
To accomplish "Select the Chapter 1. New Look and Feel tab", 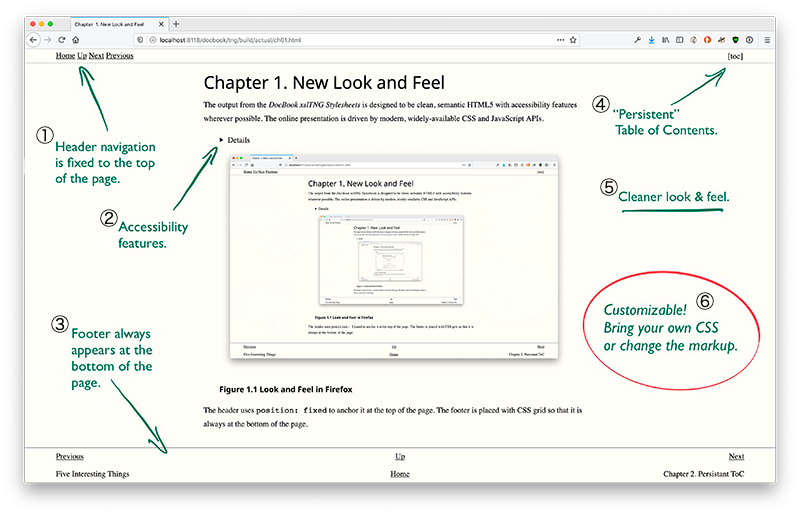I will 118,24.
